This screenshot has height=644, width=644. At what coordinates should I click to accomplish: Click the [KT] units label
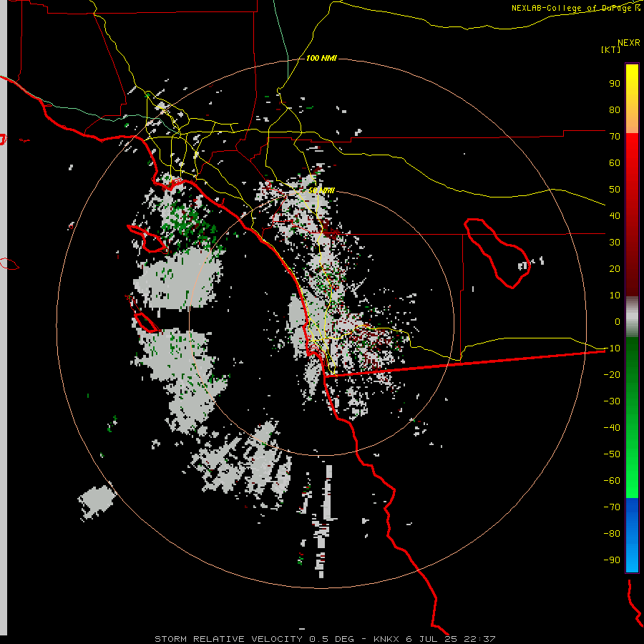tap(611, 49)
